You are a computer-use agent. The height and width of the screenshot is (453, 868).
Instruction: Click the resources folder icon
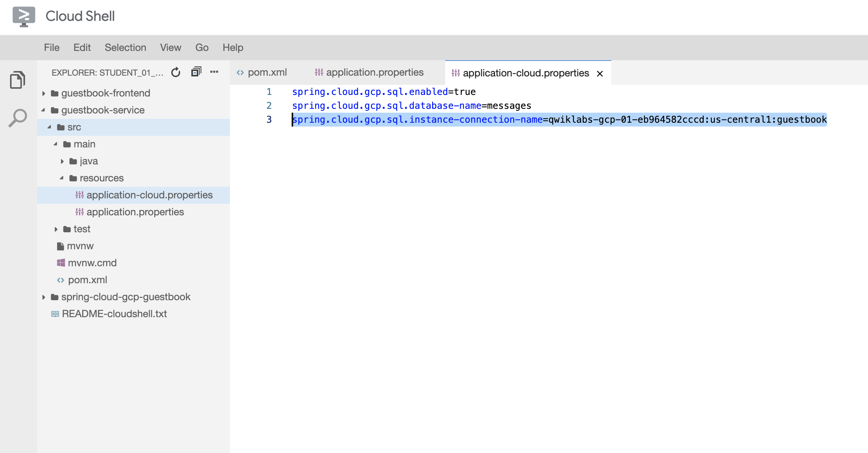(73, 178)
